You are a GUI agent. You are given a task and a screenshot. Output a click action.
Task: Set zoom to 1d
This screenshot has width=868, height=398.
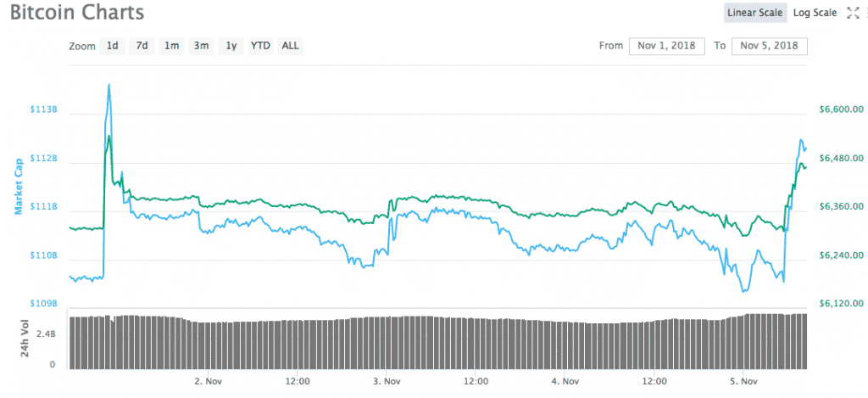click(x=113, y=46)
